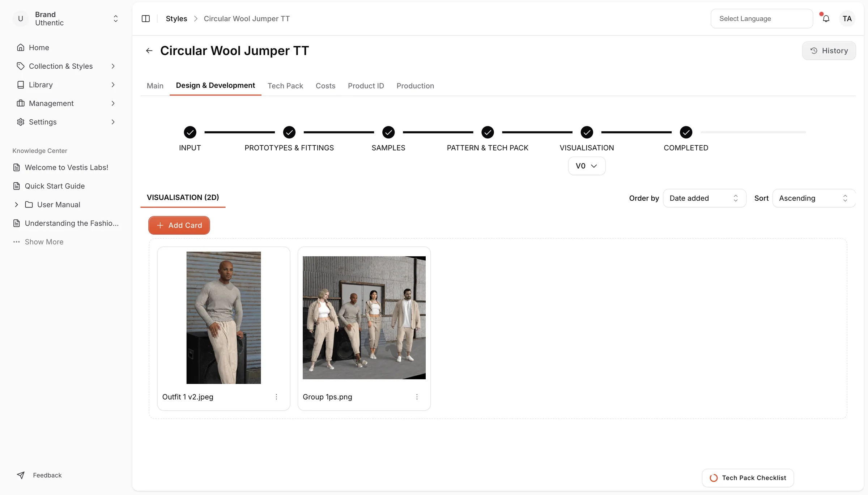The width and height of the screenshot is (868, 495).
Task: Click the COMPLETED stage checkmark
Action: coord(686,132)
